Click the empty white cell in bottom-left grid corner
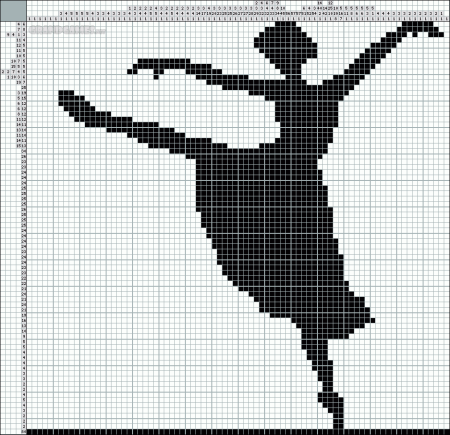The image size is (450, 435). [29, 427]
